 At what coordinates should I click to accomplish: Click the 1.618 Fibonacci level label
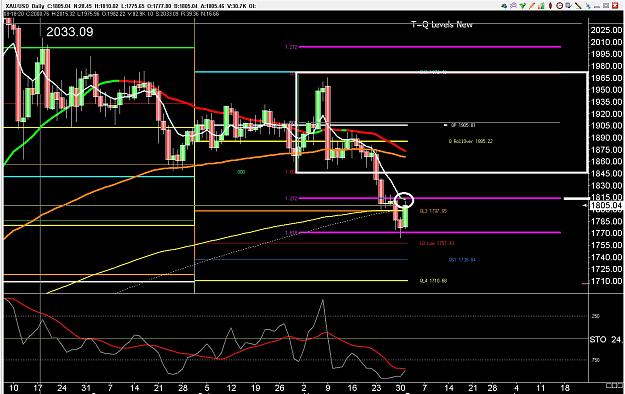(291, 233)
